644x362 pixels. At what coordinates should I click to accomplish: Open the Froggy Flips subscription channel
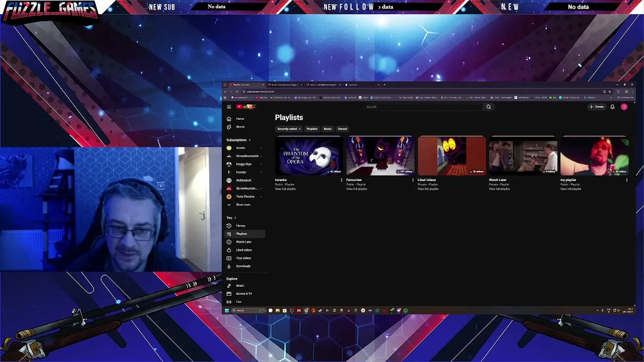(x=244, y=164)
